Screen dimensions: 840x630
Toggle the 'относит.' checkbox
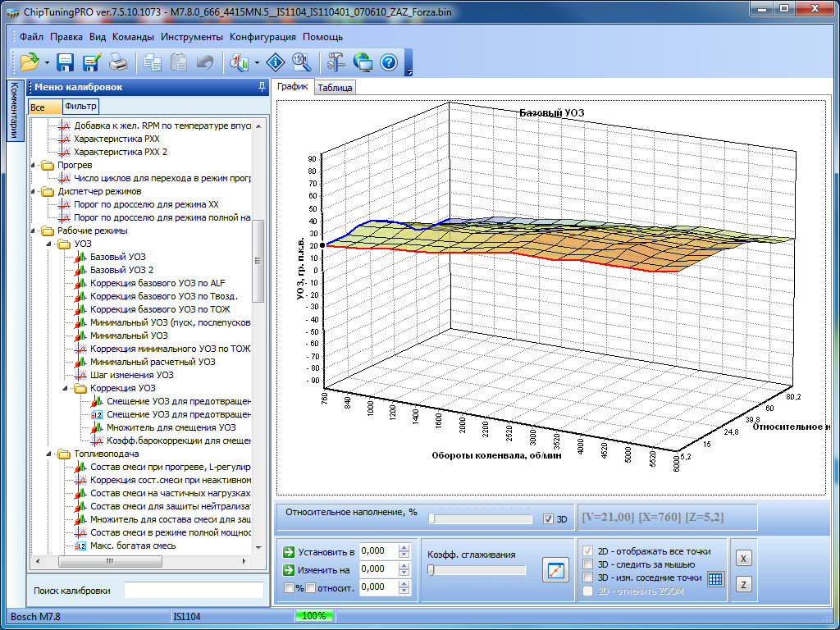[311, 587]
